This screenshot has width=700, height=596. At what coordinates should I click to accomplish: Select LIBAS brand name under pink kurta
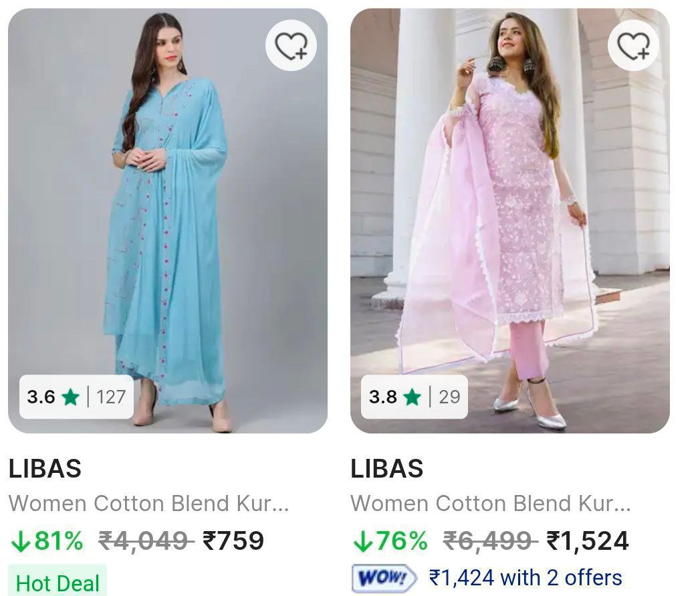[x=387, y=469]
